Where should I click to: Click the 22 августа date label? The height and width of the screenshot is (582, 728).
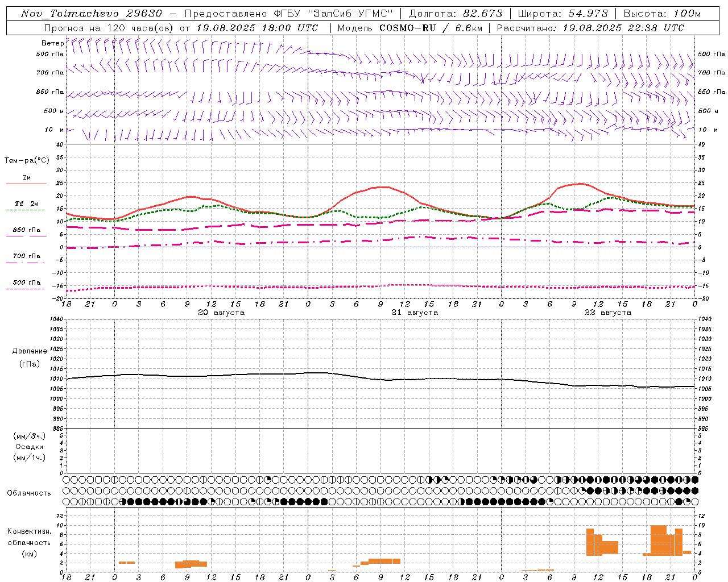[x=608, y=313]
